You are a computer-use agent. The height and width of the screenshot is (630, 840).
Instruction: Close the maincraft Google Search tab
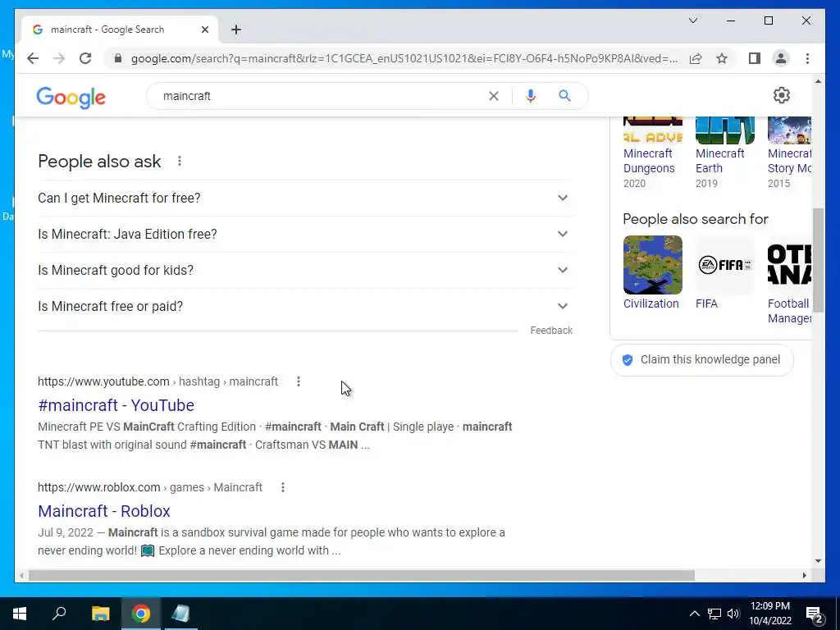pyautogui.click(x=204, y=30)
